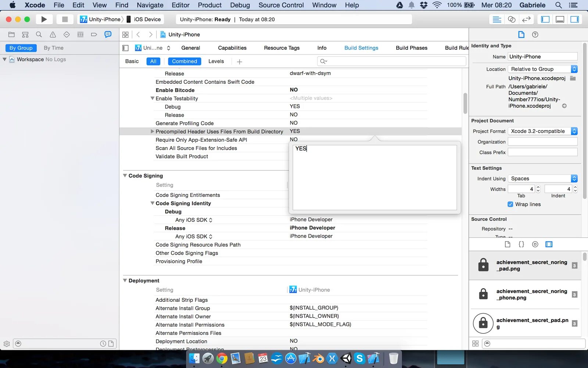This screenshot has height=368, width=588.
Task: Open the Editor menu
Action: click(x=180, y=5)
